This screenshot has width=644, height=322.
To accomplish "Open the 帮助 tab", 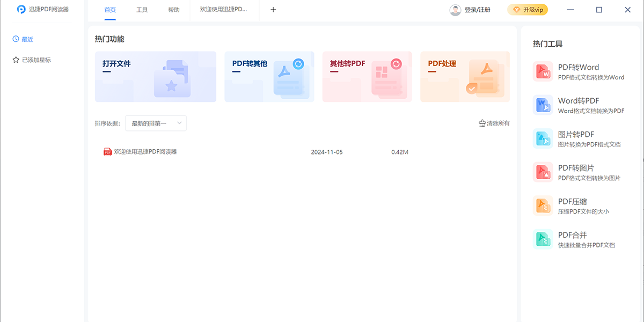I will point(173,9).
